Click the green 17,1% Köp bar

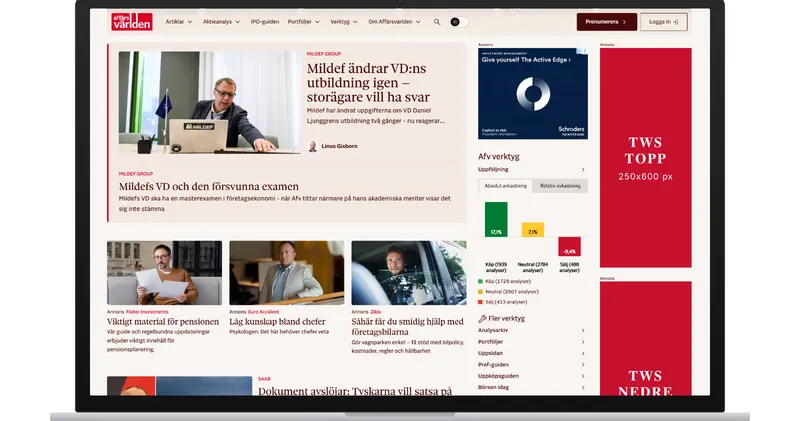[496, 219]
